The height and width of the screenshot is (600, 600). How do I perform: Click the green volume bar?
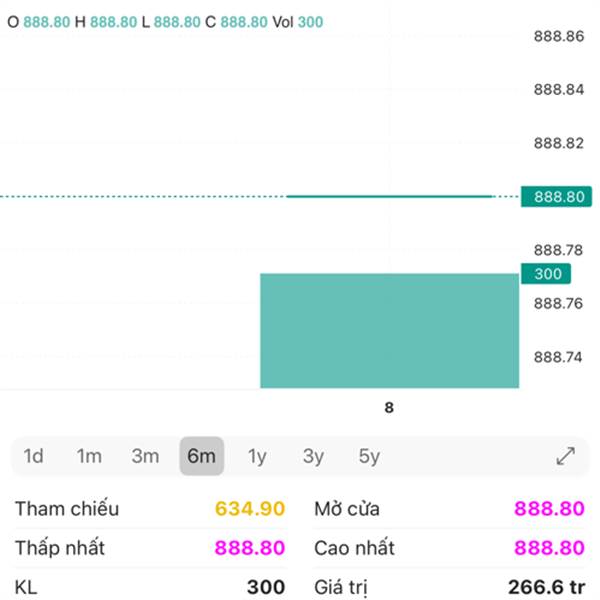[389, 330]
